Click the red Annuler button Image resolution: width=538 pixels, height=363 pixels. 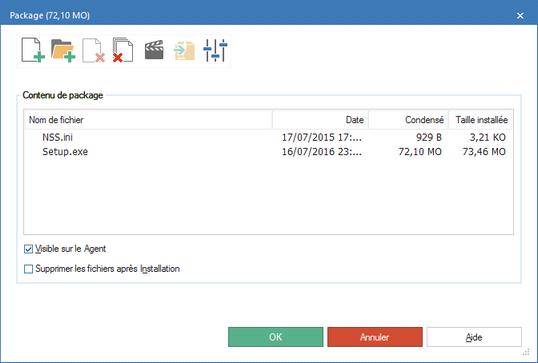[x=375, y=337]
